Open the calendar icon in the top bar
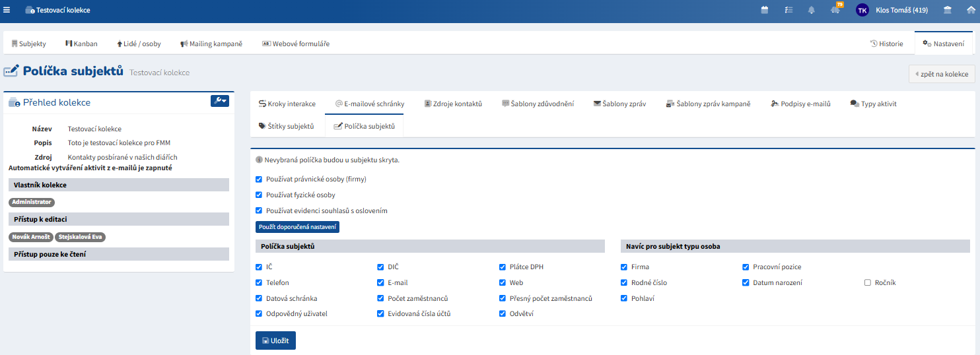Screen dimensions: 980x355 [x=765, y=10]
